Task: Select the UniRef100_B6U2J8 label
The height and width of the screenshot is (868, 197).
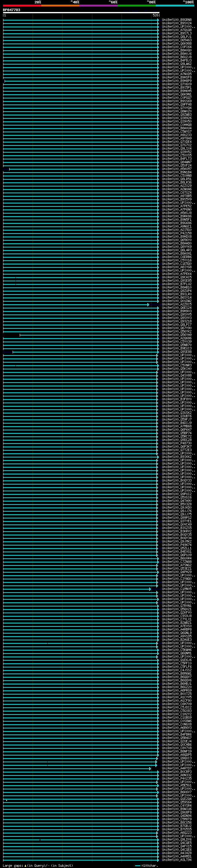Action: point(177,57)
